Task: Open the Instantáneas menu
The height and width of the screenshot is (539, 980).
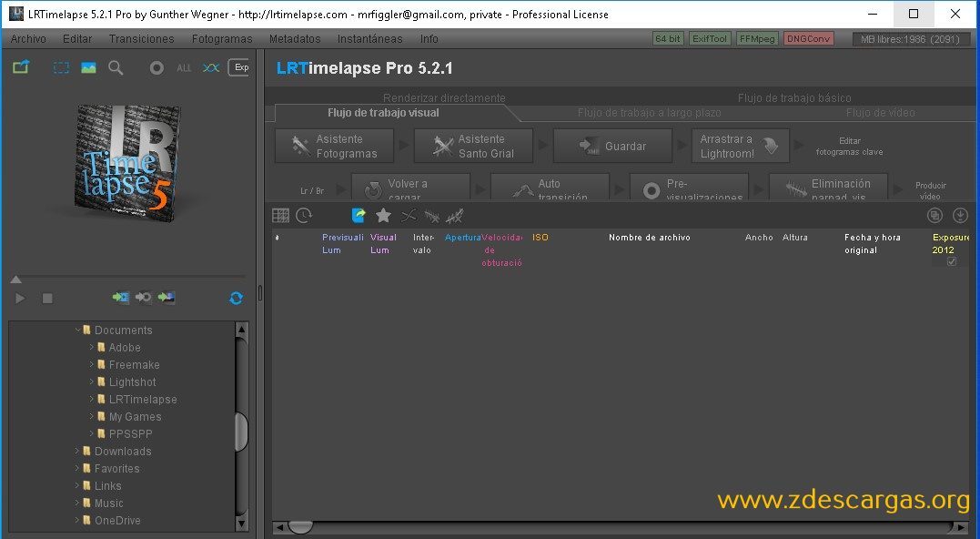Action: [370, 39]
